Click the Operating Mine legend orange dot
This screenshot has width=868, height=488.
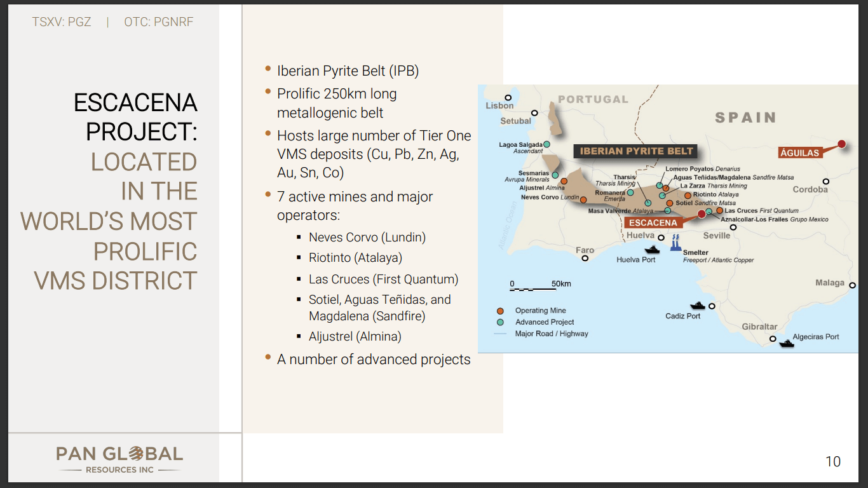[501, 311]
